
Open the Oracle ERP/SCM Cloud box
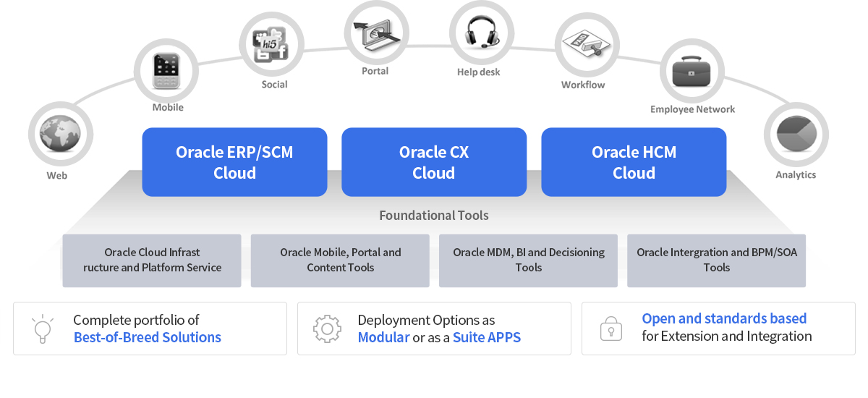pyautogui.click(x=234, y=162)
